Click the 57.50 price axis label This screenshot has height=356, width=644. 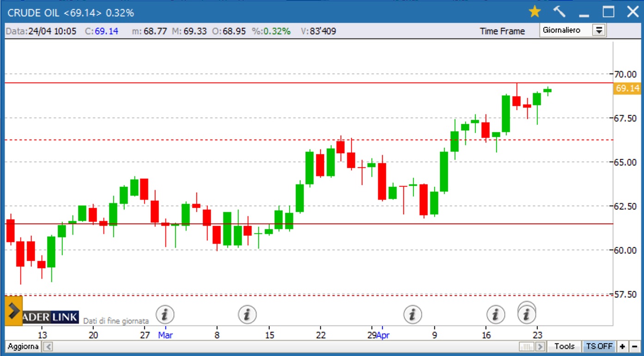[x=625, y=294]
